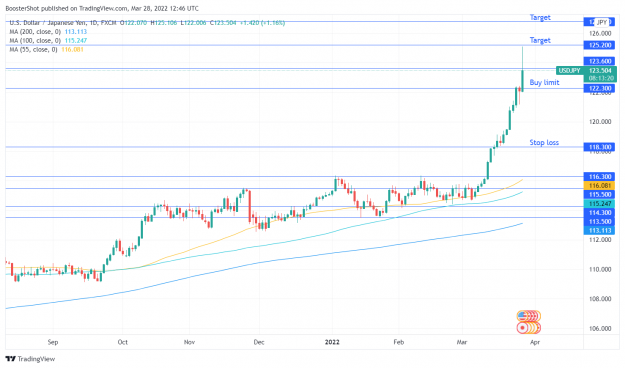This screenshot has height=368, width=625.
Task: Click the 108.000 price axis value
Action: pos(600,299)
